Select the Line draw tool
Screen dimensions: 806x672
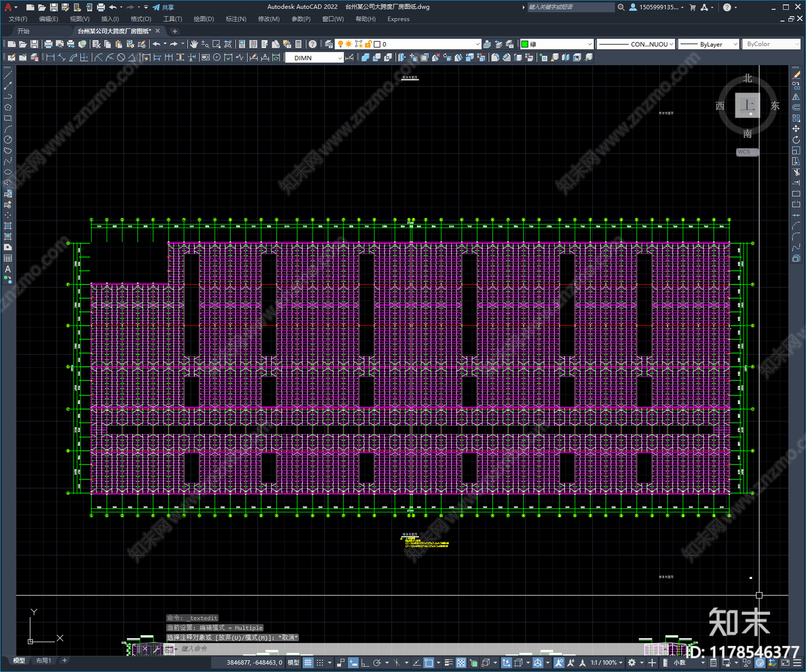click(8, 75)
